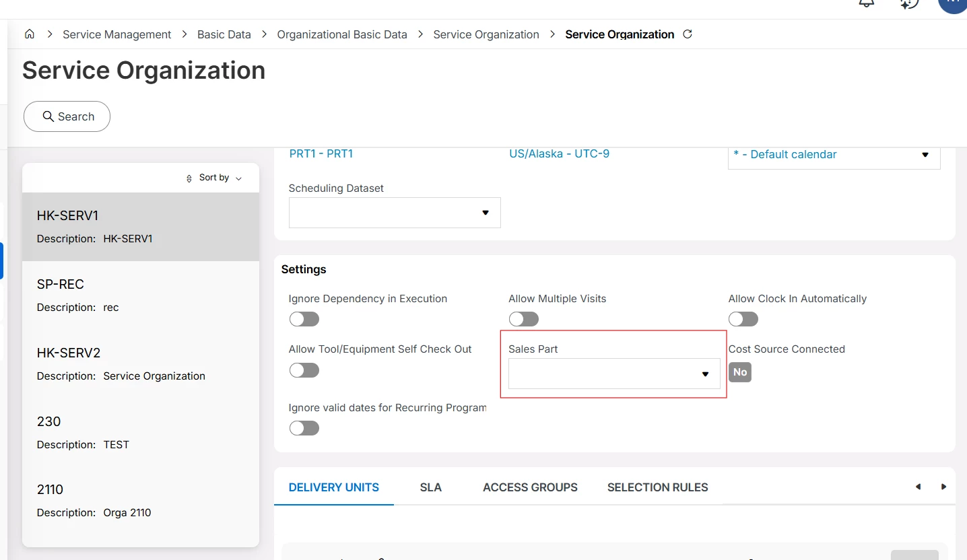The width and height of the screenshot is (967, 560).
Task: Open the AI assistant sparkle icon
Action: [x=909, y=3]
